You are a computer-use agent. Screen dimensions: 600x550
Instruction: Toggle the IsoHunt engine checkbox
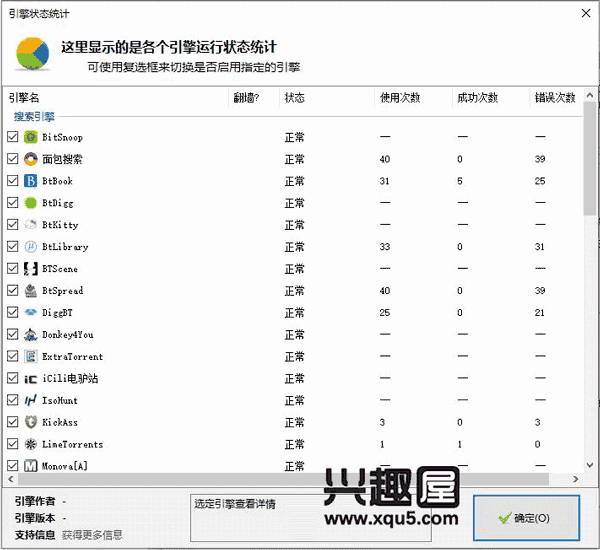click(x=13, y=400)
